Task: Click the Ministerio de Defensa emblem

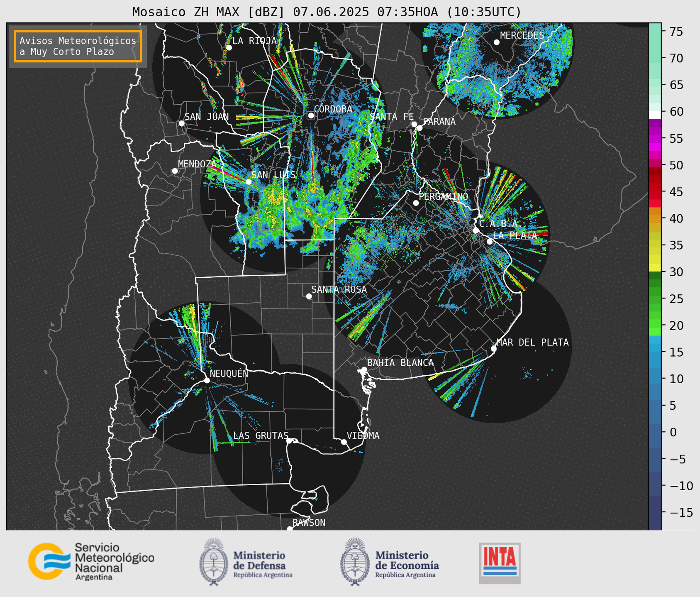Action: coord(214,562)
